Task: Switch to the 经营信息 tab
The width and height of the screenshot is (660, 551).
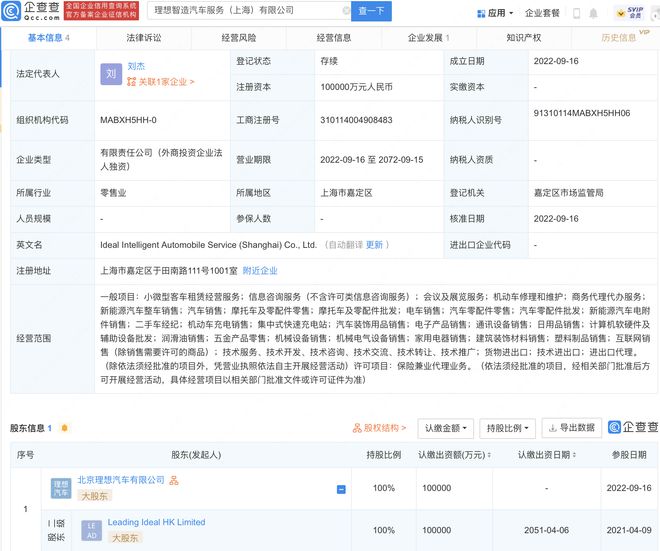Action: pyautogui.click(x=334, y=38)
